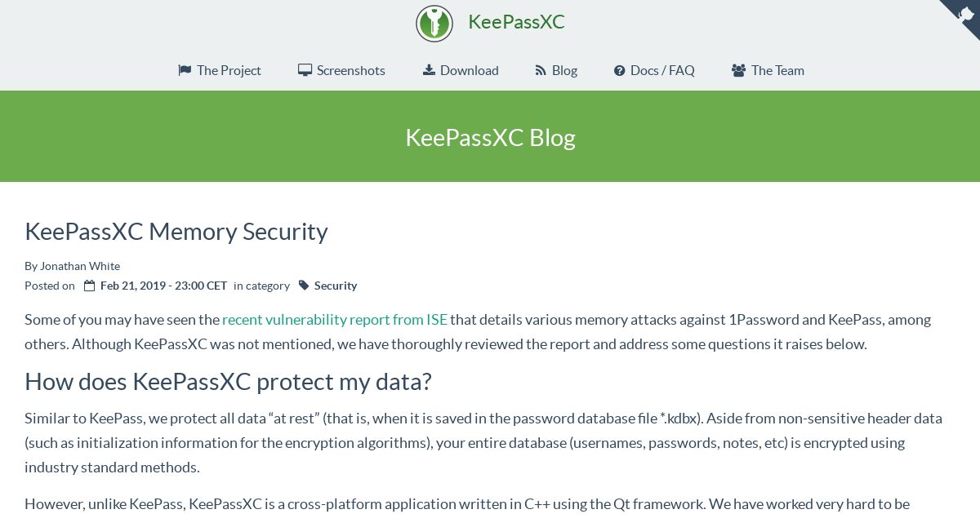Click the KeePassXC key logo icon
Image resolution: width=980 pixels, height=514 pixels.
[434, 23]
